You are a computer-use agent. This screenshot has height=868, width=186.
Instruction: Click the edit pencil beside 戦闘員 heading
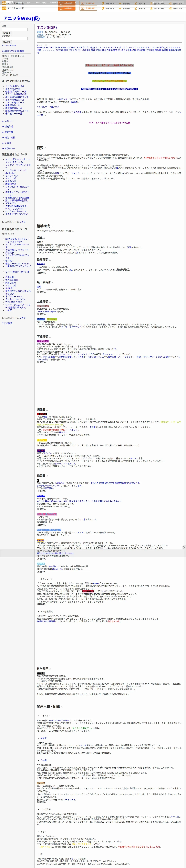[x=47, y=476]
